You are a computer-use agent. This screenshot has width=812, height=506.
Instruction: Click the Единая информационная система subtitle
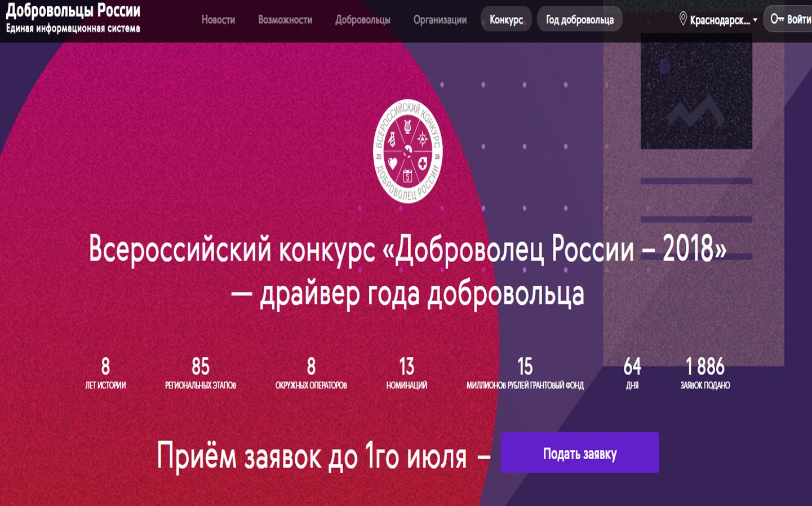pyautogui.click(x=73, y=28)
